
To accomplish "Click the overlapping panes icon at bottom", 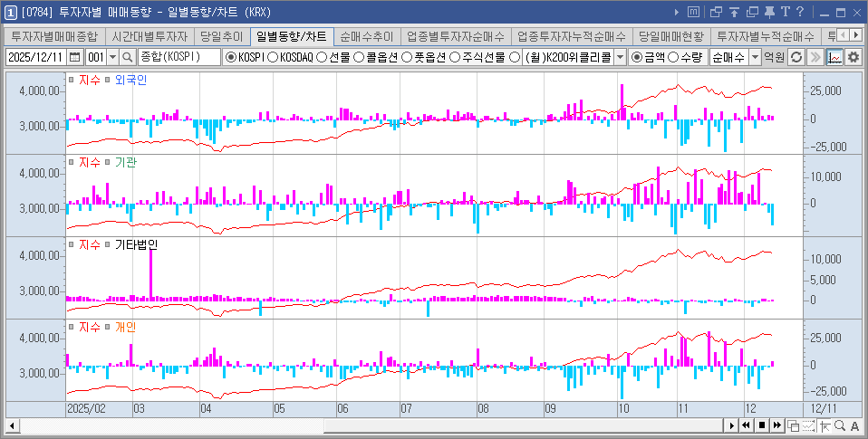I will tap(794, 425).
